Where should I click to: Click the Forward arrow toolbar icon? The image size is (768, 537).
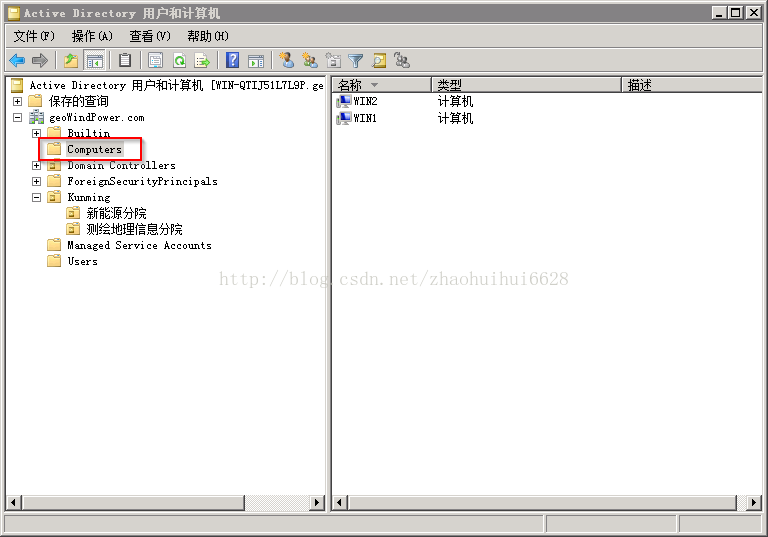40,61
